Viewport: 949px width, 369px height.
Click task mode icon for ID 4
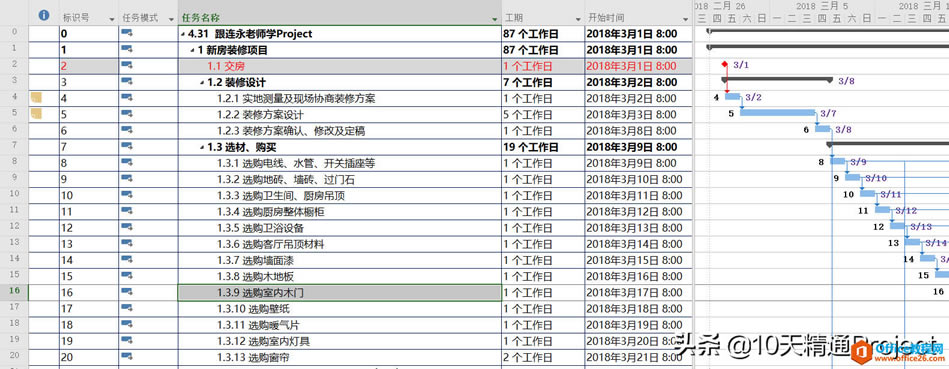click(x=128, y=98)
